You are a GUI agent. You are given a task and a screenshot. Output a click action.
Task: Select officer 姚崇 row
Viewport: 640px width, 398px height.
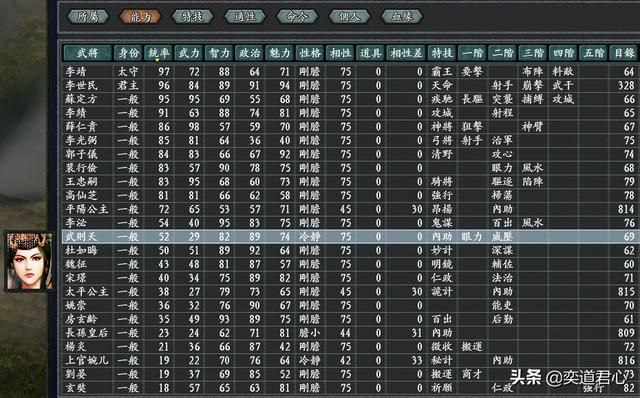351,305
